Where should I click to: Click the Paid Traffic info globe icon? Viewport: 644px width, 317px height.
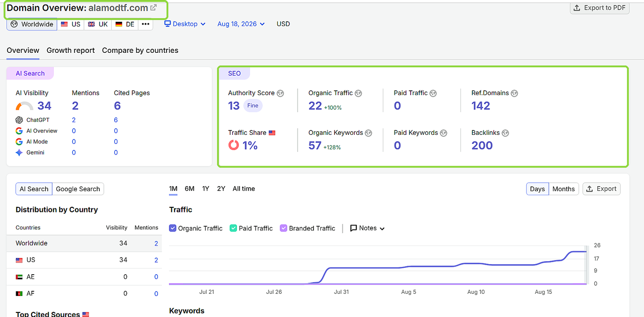(433, 93)
